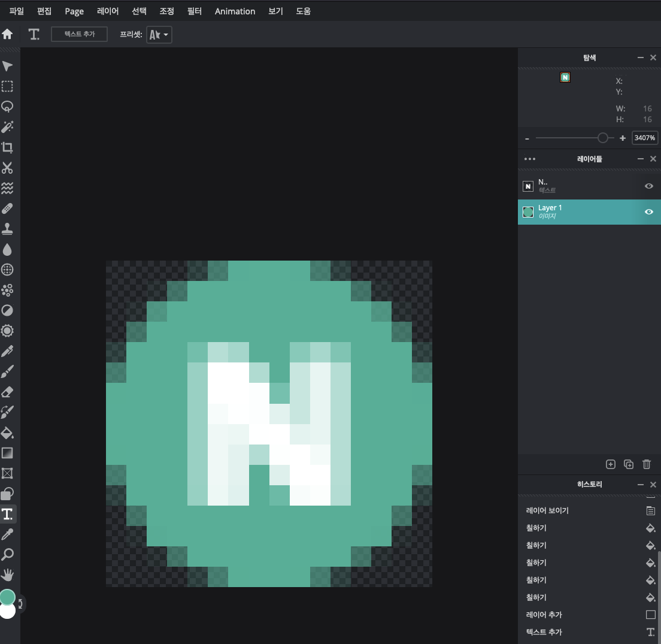This screenshot has height=644, width=661.
Task: Select the Liquify waves tool
Action: [7, 188]
